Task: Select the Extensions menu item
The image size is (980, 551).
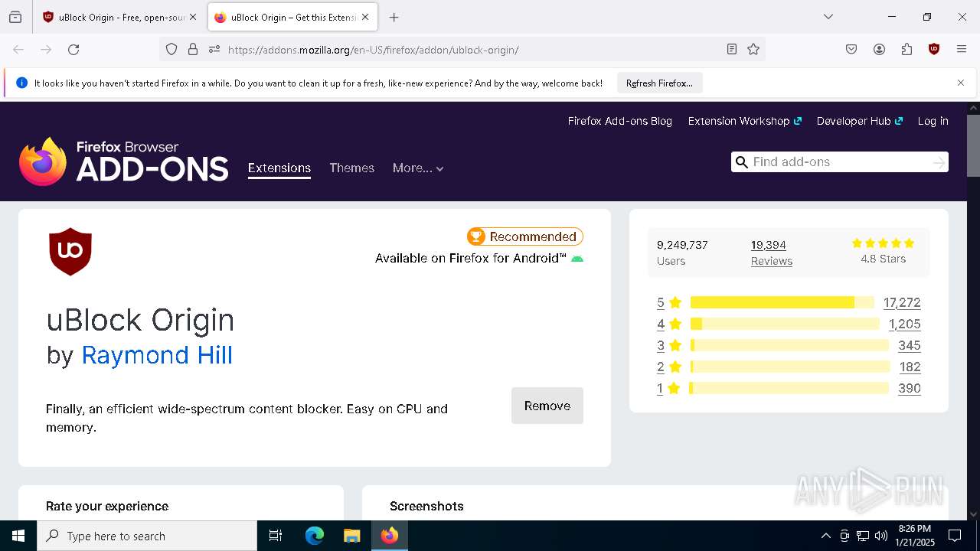Action: click(x=279, y=168)
